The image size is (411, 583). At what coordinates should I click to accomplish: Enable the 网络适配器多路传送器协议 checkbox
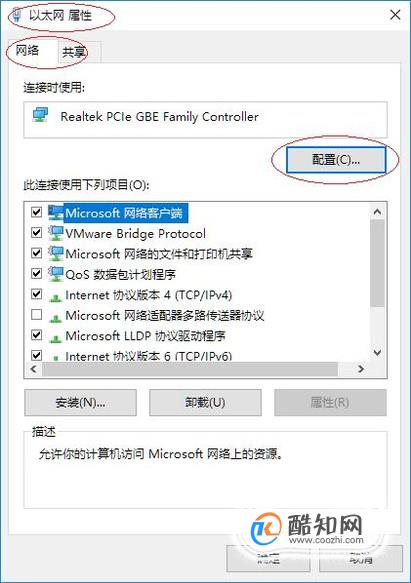click(x=36, y=315)
